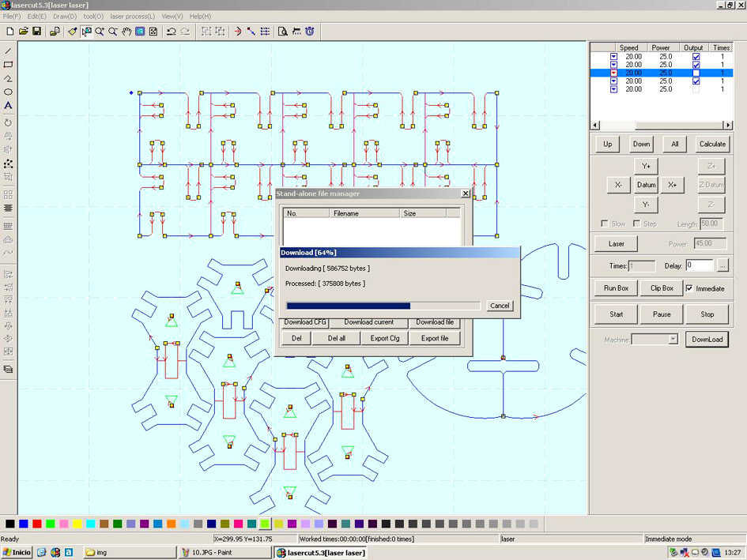
Task: Toggle Output checkbox in fourth layer row
Action: tap(696, 81)
